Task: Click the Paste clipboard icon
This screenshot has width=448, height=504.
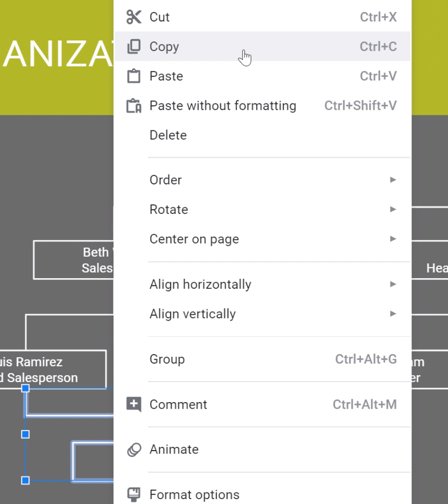Action: (133, 75)
